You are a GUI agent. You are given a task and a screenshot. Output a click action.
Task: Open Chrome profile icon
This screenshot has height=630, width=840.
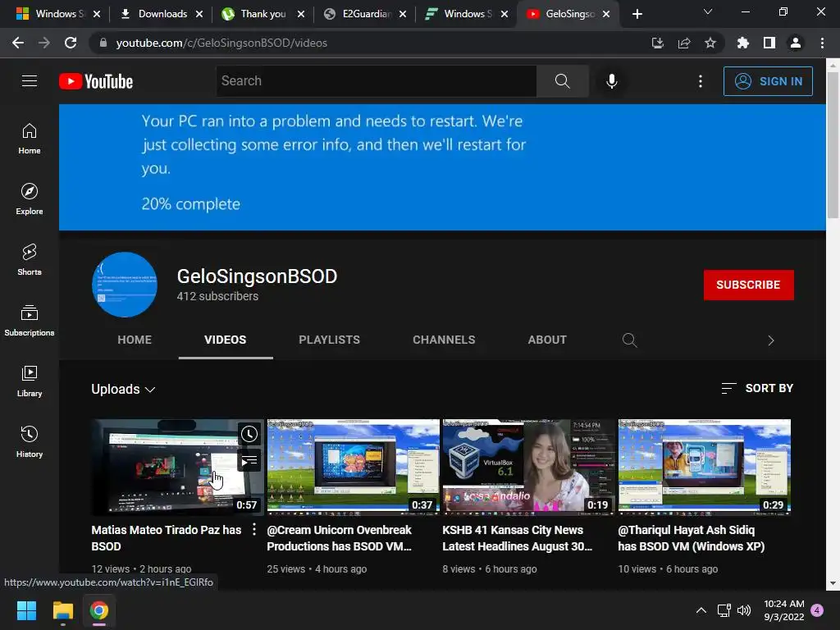(796, 43)
